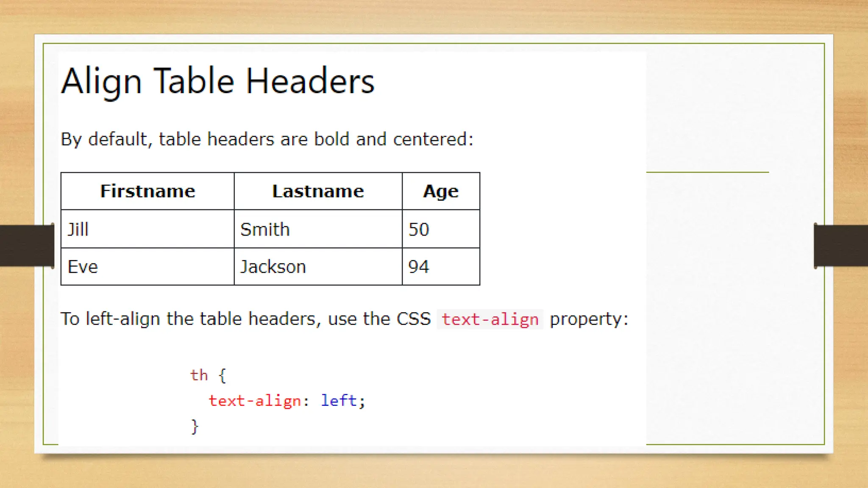Click the text-align property in code block
Image resolution: width=868 pixels, height=488 pixels.
(x=254, y=401)
